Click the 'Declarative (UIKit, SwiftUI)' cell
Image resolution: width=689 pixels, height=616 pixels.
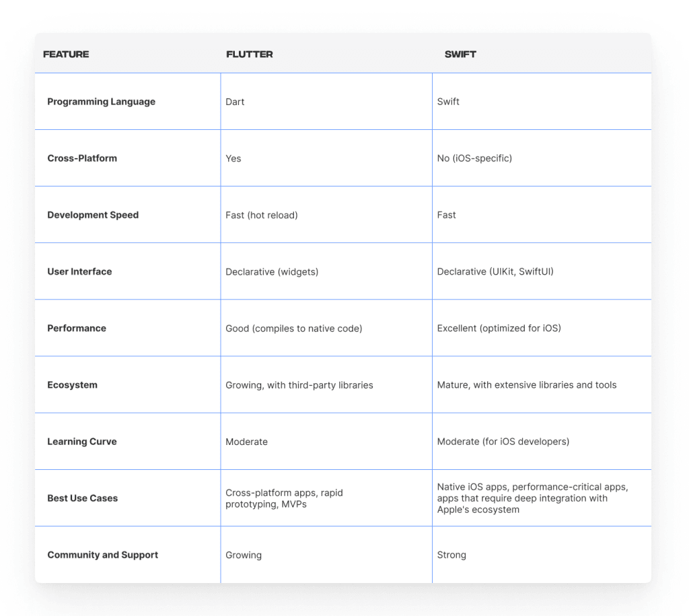click(x=495, y=272)
